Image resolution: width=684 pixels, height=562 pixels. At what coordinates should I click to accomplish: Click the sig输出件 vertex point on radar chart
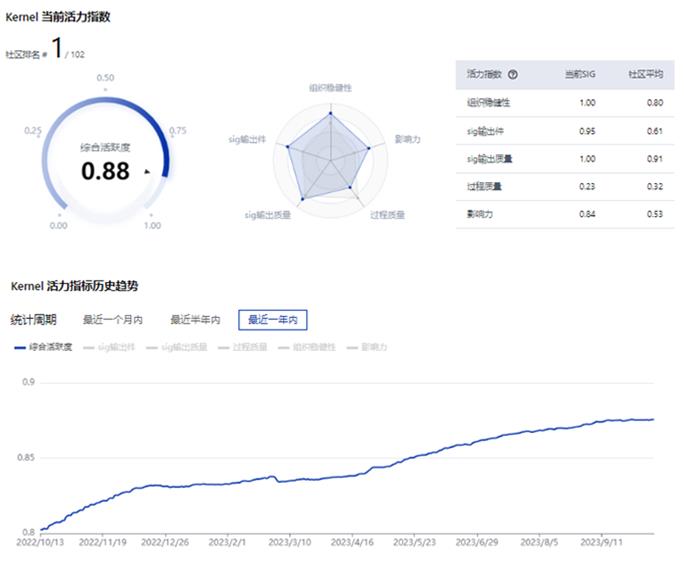pos(288,147)
